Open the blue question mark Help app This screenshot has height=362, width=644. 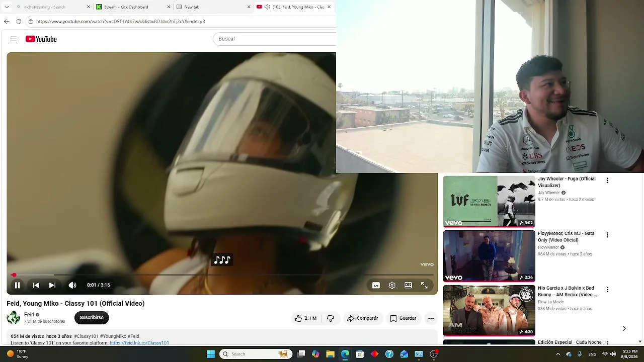point(389,354)
